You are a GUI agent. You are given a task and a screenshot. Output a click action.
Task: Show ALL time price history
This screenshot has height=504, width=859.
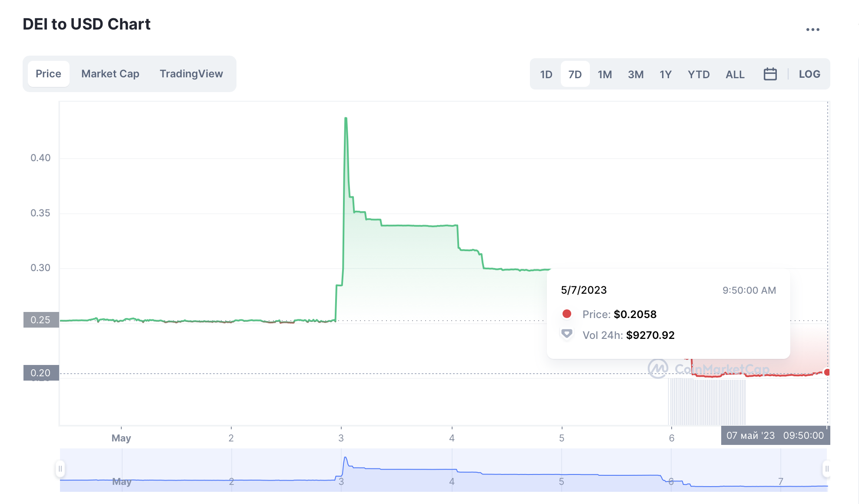(x=735, y=74)
